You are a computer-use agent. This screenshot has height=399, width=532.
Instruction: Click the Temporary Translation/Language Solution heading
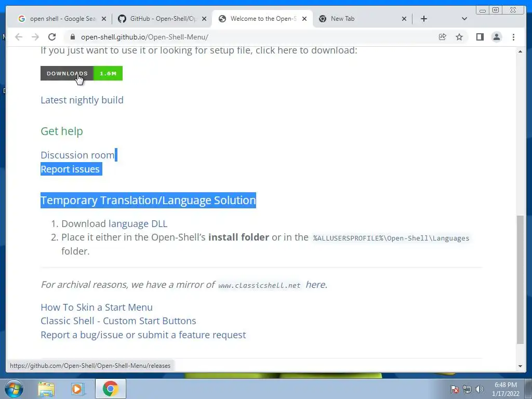[148, 200]
